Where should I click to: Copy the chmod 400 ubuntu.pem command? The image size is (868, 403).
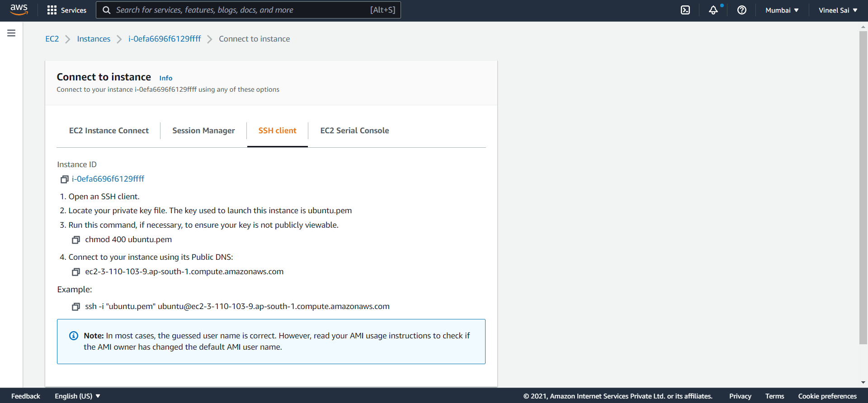[x=76, y=240]
